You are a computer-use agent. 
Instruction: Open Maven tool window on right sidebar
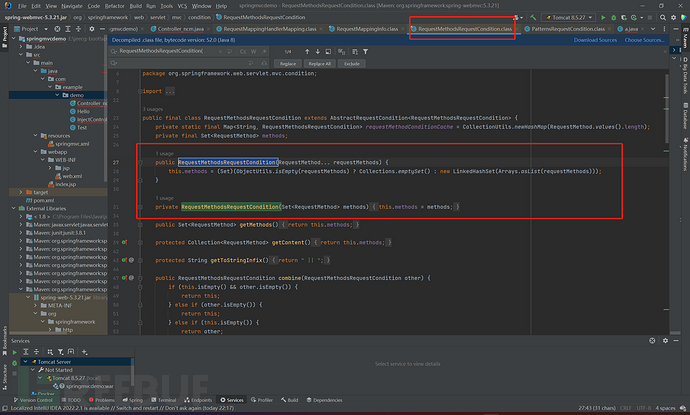pos(686,38)
